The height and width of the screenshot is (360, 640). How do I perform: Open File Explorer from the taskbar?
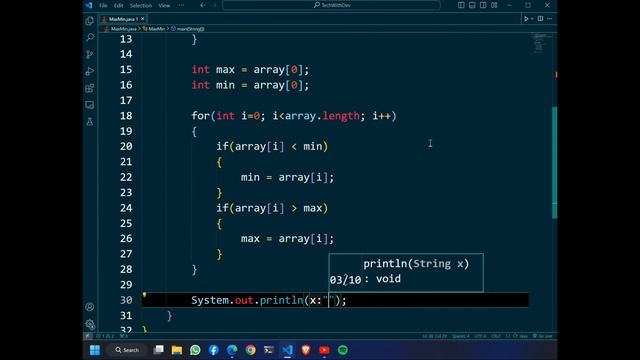click(177, 350)
